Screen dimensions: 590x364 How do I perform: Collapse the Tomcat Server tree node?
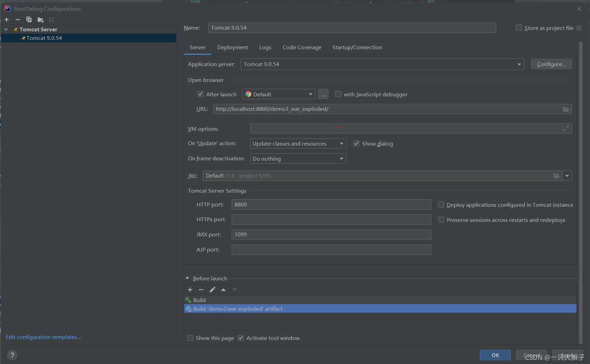click(6, 29)
